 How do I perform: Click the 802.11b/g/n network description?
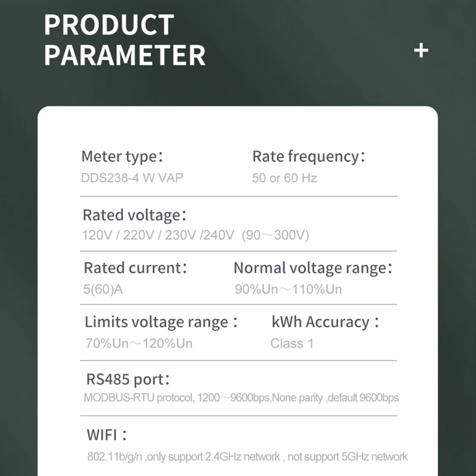(246, 457)
